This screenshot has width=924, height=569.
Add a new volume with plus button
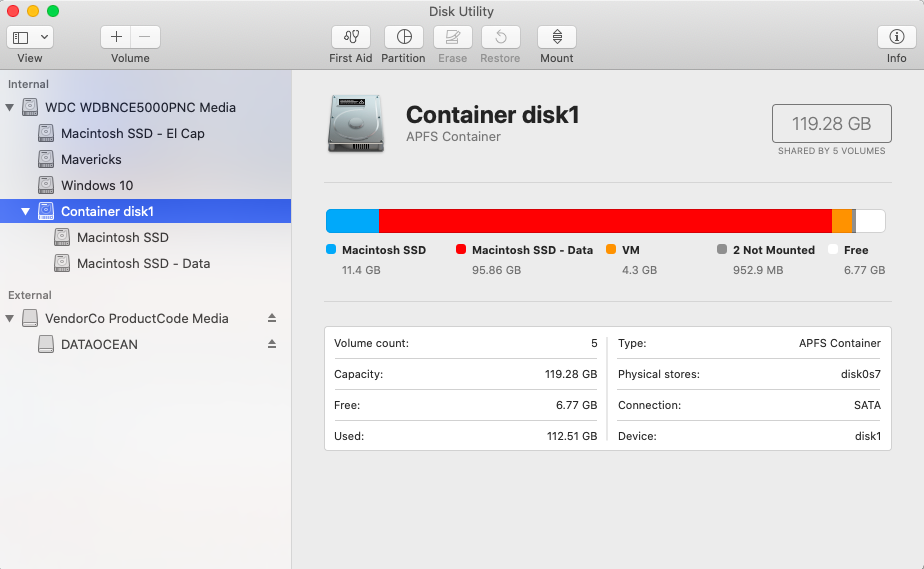(x=116, y=37)
